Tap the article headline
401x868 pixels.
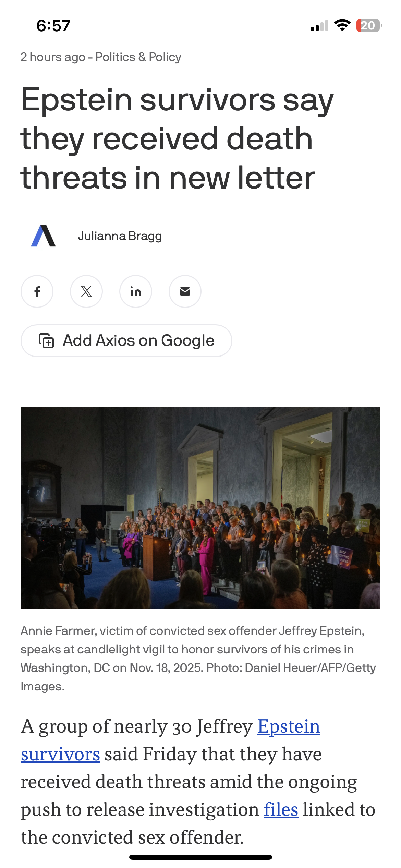[x=177, y=138]
